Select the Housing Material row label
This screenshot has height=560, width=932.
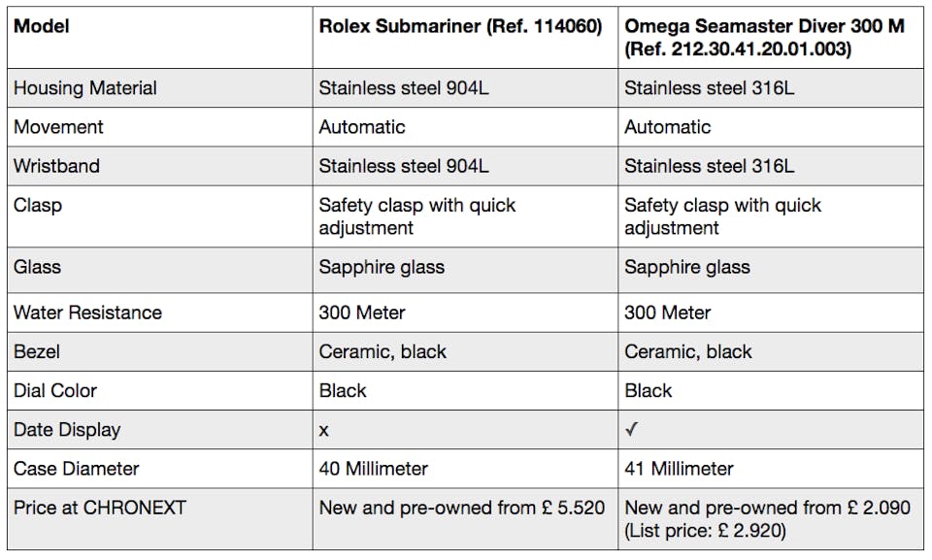[x=85, y=87]
